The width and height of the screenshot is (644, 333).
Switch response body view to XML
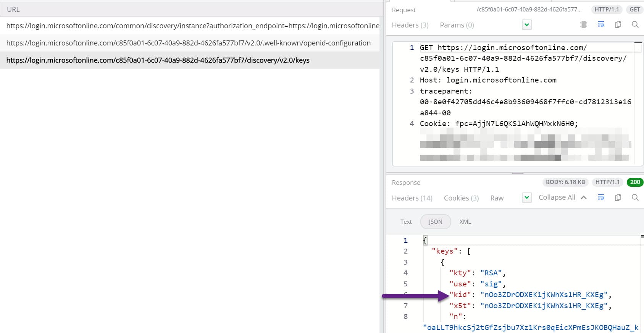coord(465,222)
